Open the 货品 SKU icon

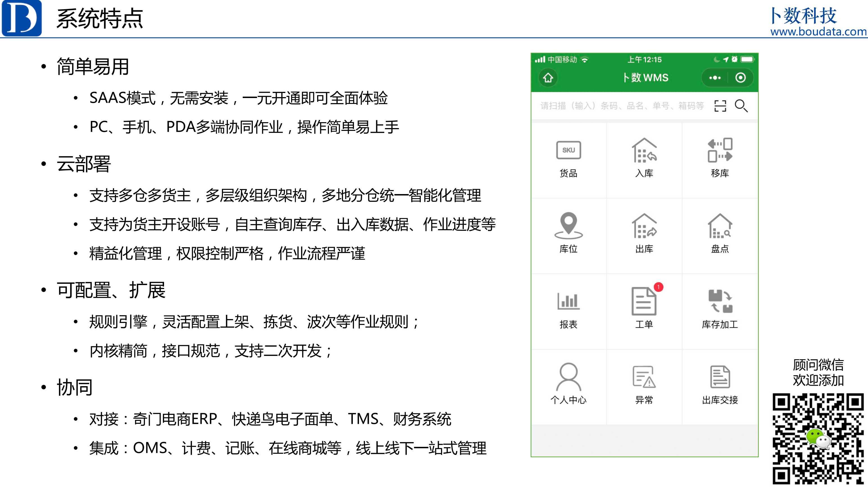[x=569, y=150]
